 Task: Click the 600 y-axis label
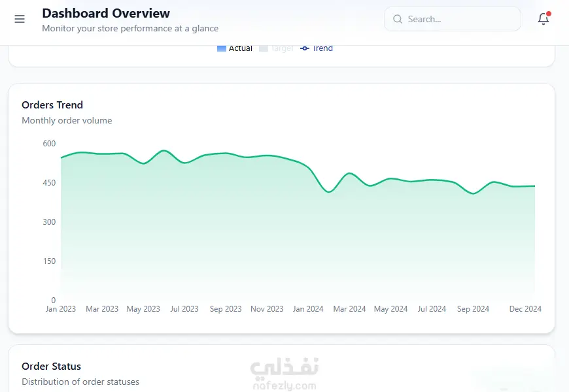49,144
